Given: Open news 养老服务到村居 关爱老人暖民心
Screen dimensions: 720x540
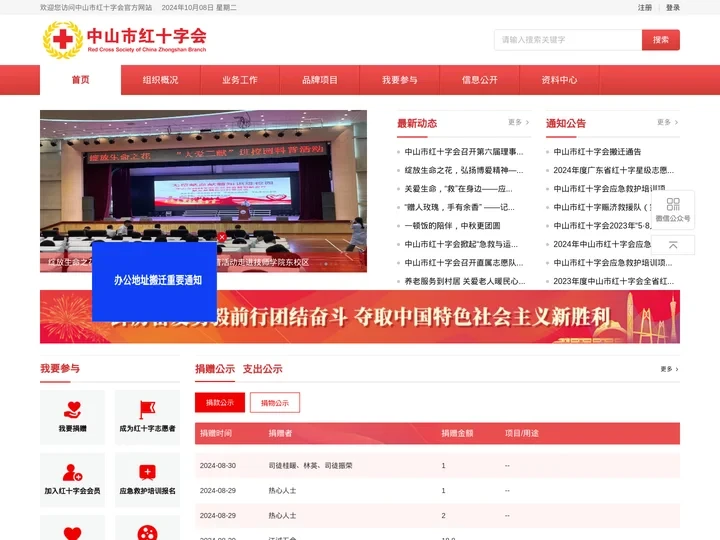Looking at the screenshot, I should (465, 281).
